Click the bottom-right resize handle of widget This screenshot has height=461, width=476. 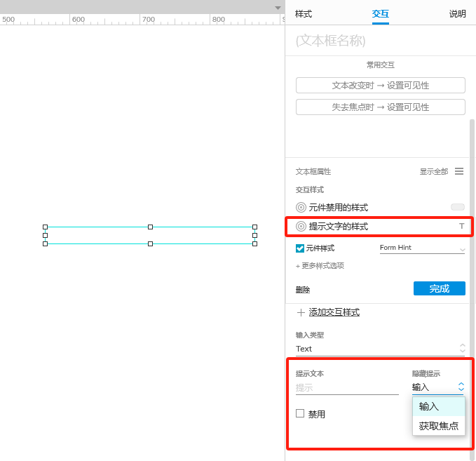(254, 243)
